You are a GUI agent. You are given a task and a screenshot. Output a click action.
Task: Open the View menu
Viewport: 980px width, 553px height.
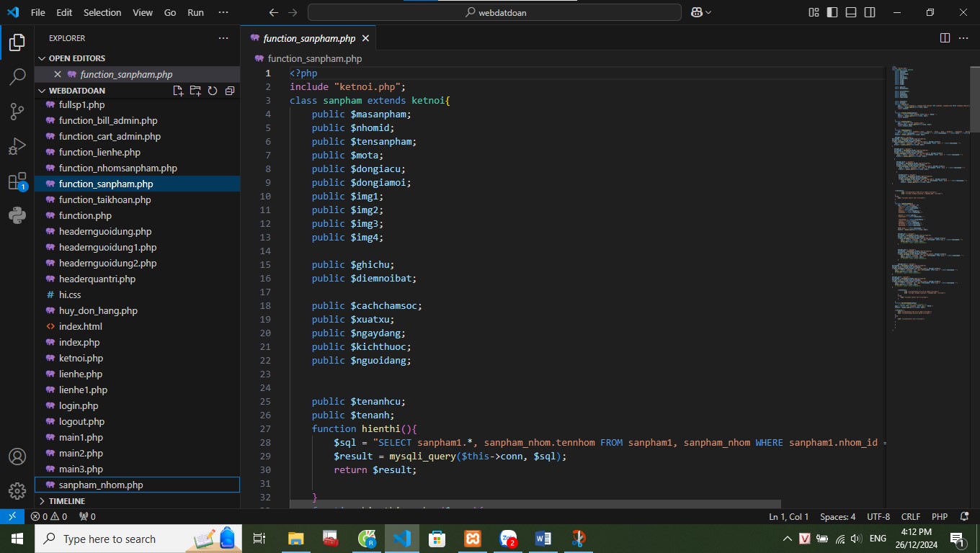point(143,12)
